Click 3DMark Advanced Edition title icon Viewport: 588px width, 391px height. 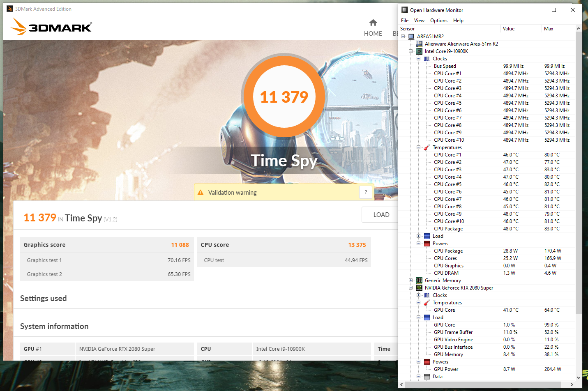pyautogui.click(x=10, y=9)
